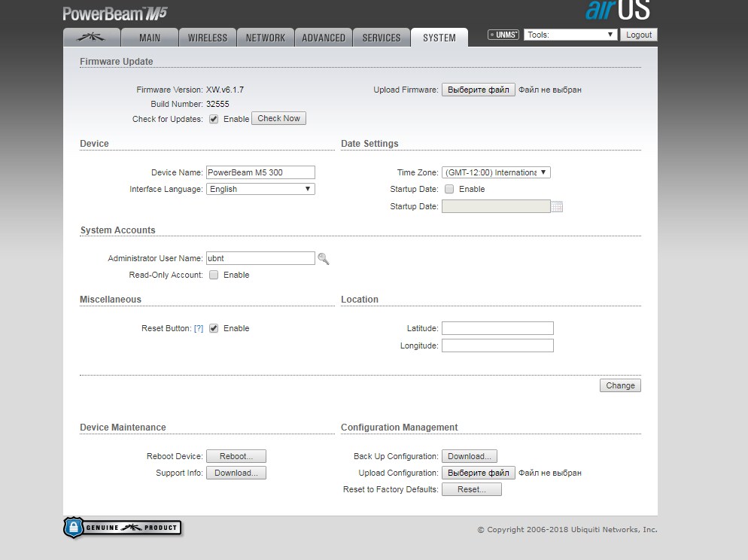Viewport: 748px width, 560px height.
Task: Click the build number 32555
Action: pyautogui.click(x=217, y=104)
